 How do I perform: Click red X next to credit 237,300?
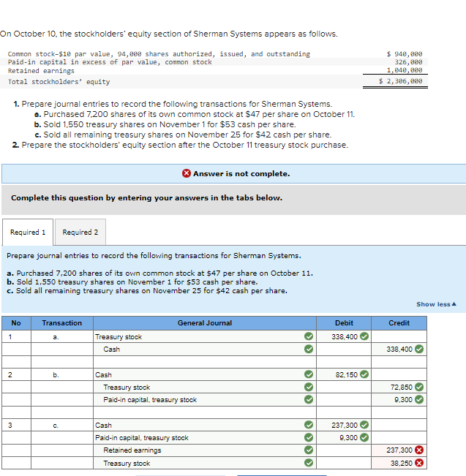point(419,450)
